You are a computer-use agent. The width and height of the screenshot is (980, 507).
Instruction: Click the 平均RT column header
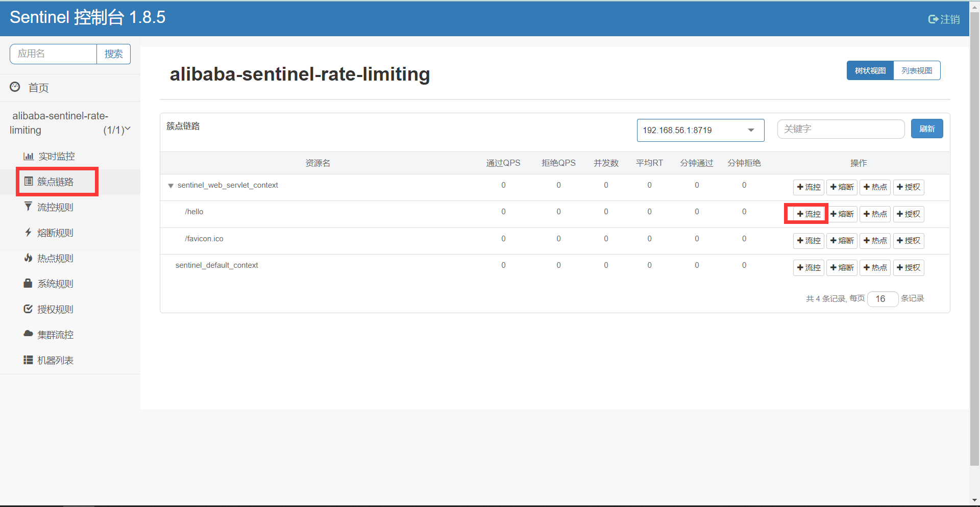coord(649,163)
